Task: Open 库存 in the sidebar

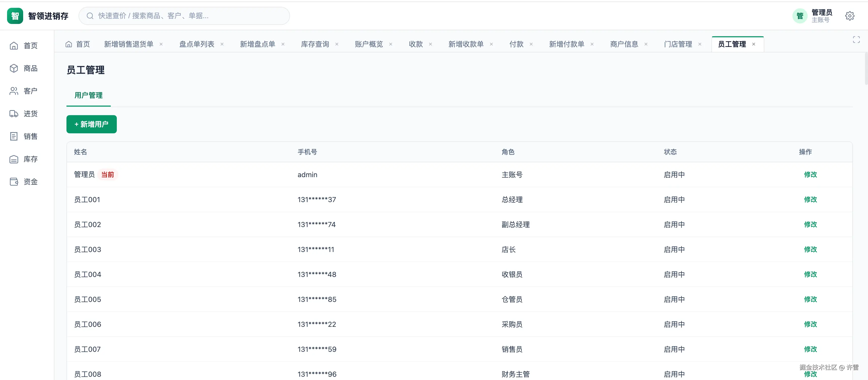Action: (24, 159)
